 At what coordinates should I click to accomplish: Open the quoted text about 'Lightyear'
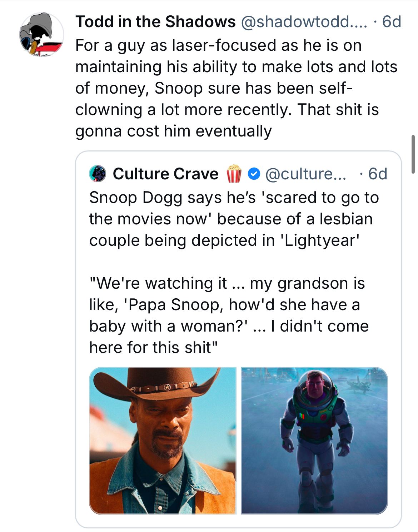(x=234, y=219)
